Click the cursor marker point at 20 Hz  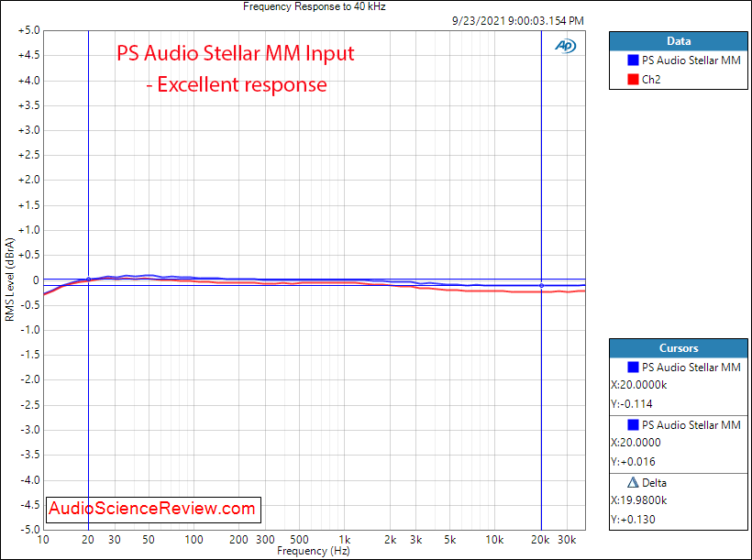(88, 279)
